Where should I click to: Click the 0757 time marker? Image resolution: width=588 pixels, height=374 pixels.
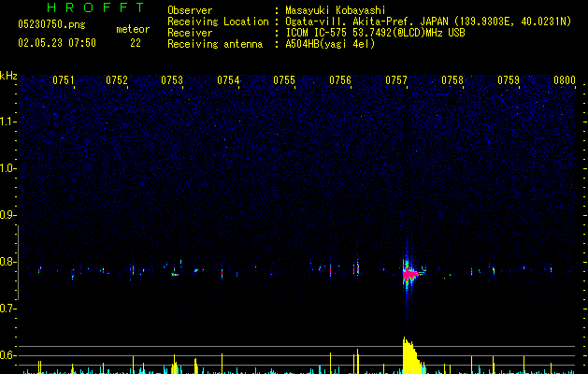pyautogui.click(x=396, y=80)
